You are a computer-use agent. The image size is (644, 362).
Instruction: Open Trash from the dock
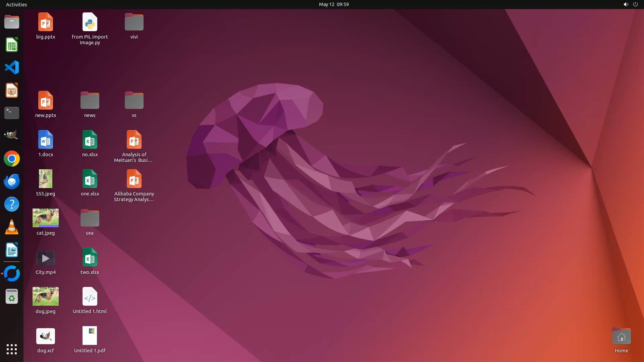[x=12, y=297]
